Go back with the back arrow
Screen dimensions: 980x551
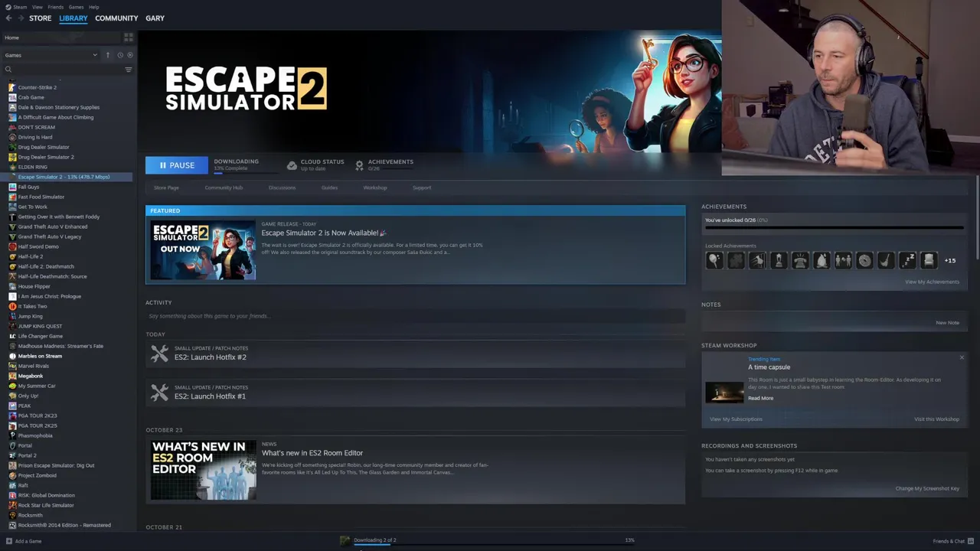coord(8,18)
